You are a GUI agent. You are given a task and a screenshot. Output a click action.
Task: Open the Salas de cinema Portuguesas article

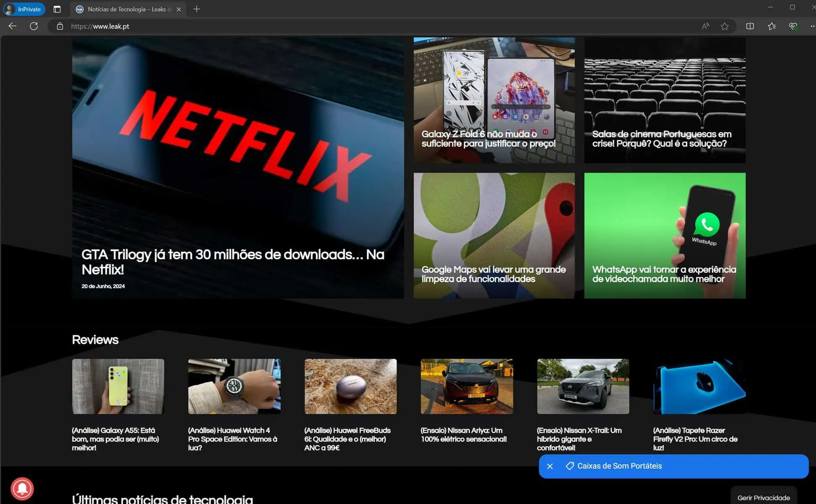[x=665, y=100]
